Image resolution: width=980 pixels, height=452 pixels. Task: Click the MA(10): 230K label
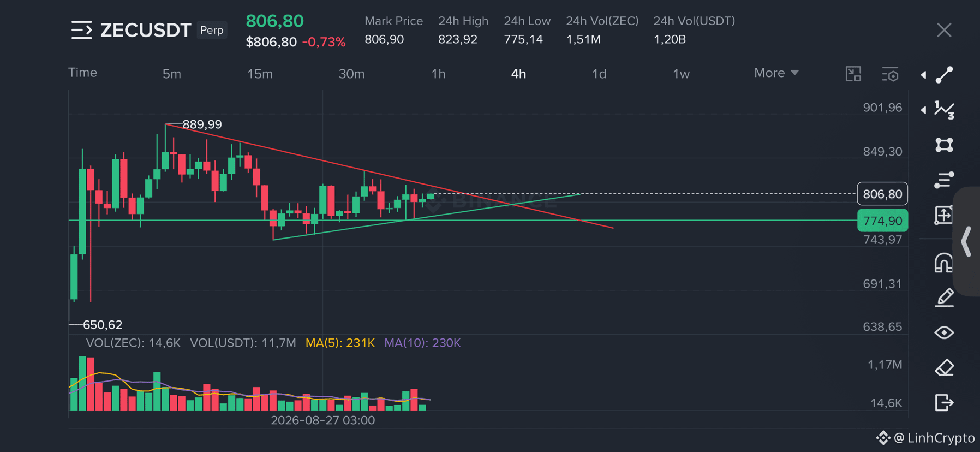tap(422, 343)
